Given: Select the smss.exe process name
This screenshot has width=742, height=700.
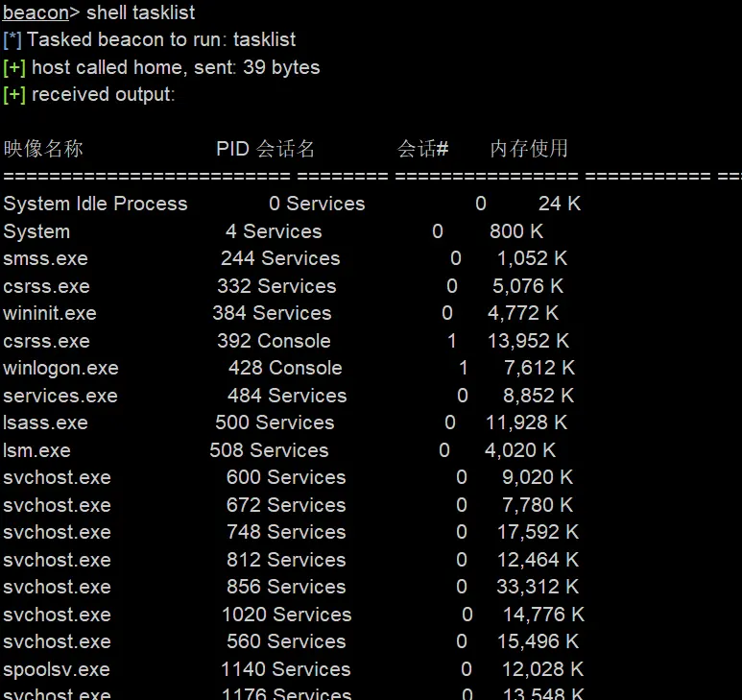Looking at the screenshot, I should [x=45, y=258].
